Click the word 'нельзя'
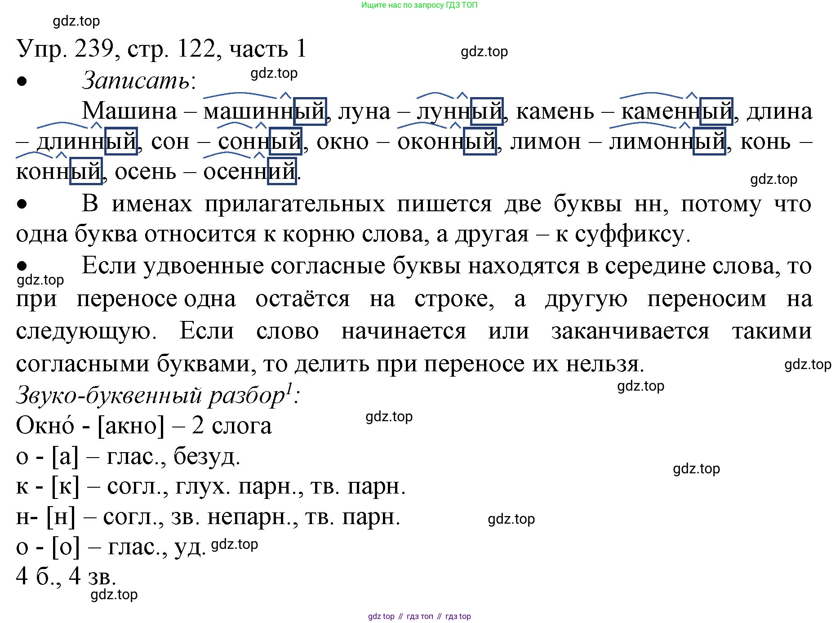 [602, 364]
